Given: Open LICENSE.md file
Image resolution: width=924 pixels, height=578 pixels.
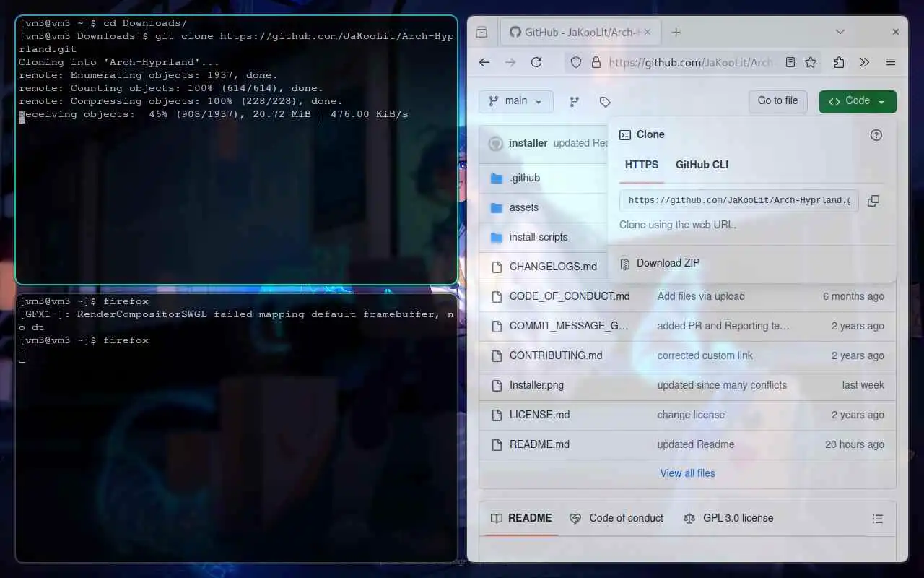Looking at the screenshot, I should click(x=539, y=415).
